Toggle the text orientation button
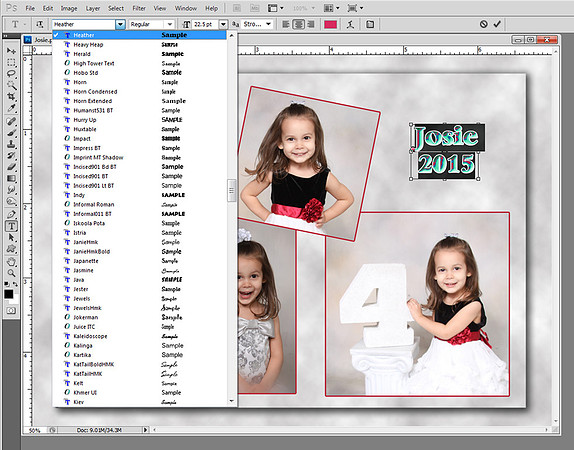This screenshot has width=574, height=450. click(x=40, y=24)
